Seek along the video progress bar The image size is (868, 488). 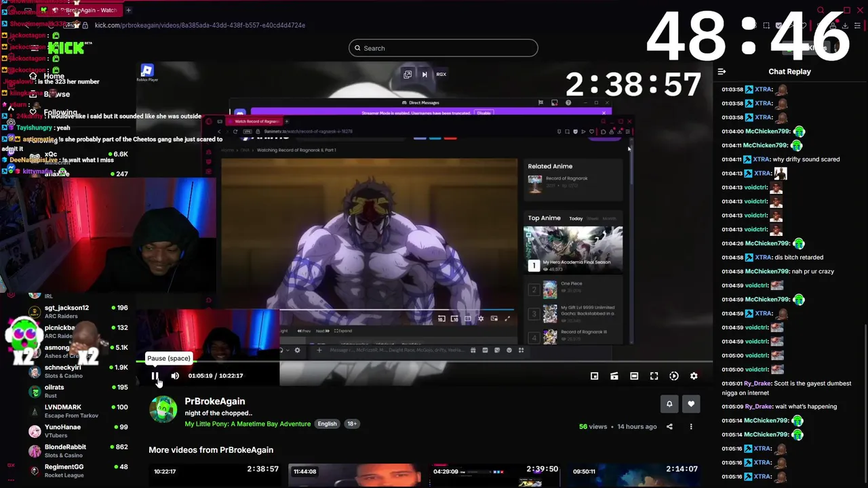[424, 362]
